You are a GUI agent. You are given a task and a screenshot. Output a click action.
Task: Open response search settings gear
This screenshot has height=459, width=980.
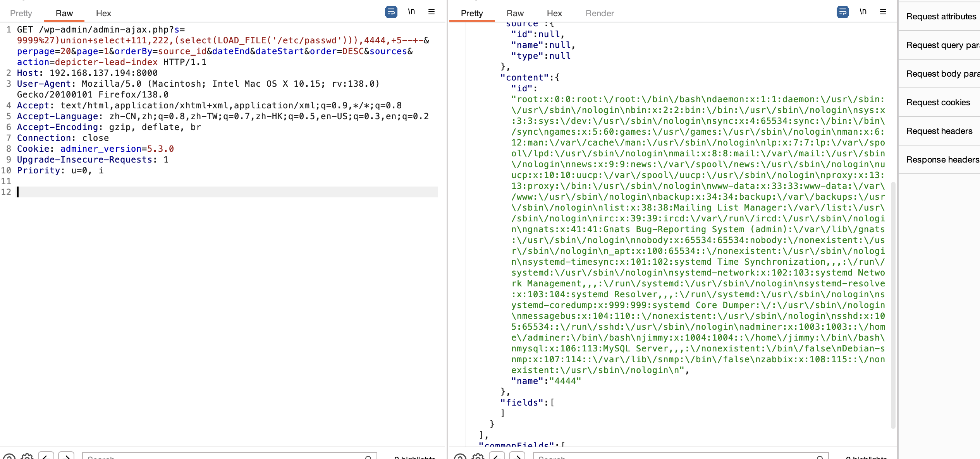(478, 457)
